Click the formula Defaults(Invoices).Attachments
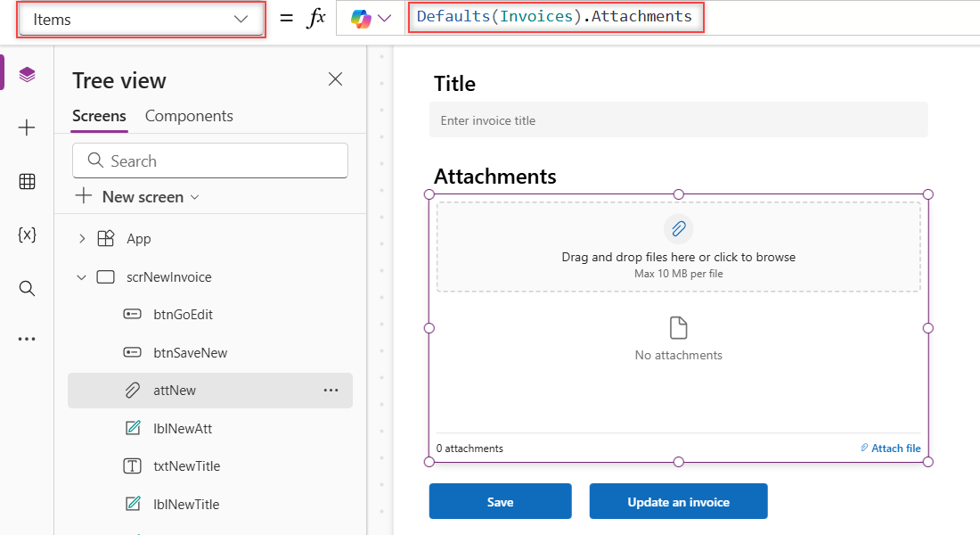 pyautogui.click(x=554, y=16)
